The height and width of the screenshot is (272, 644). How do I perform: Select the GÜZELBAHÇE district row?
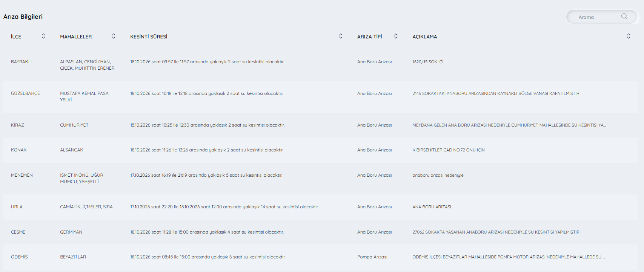coord(320,96)
